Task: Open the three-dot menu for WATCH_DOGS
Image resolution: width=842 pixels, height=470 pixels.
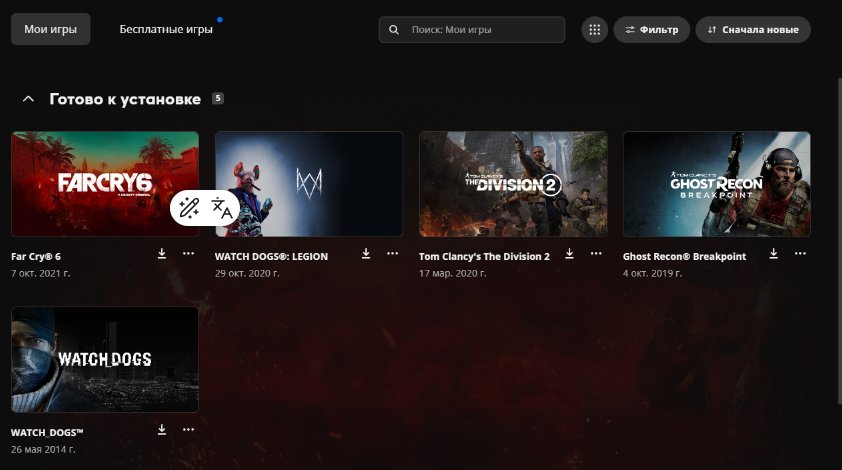Action: [x=188, y=430]
